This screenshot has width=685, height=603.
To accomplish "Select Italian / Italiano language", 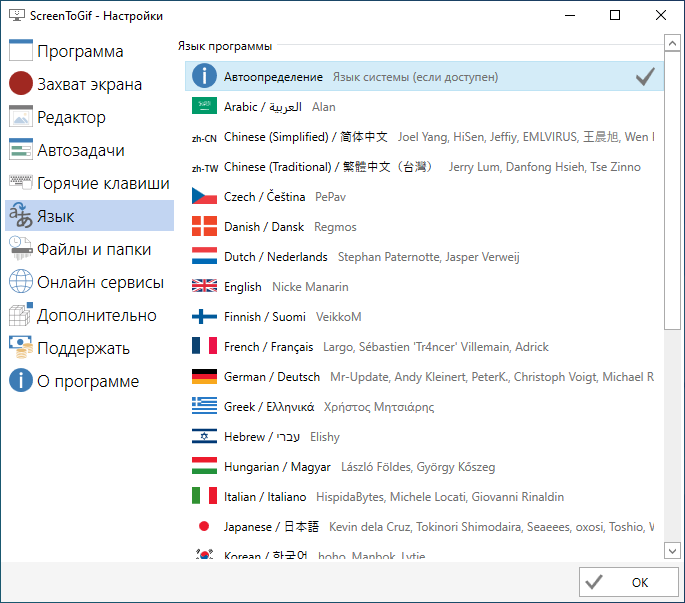I will pos(424,496).
